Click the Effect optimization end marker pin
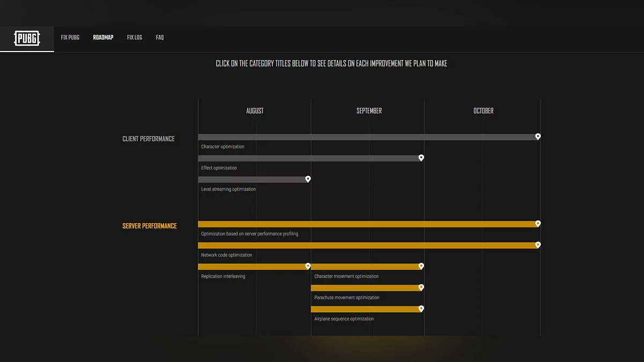 pos(421,158)
